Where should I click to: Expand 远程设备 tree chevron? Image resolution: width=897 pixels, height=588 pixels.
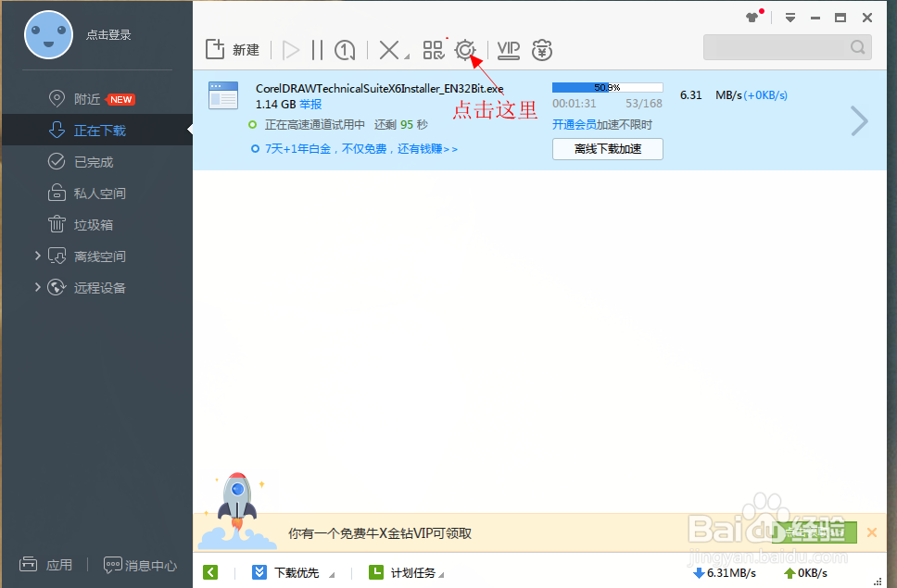[38, 287]
